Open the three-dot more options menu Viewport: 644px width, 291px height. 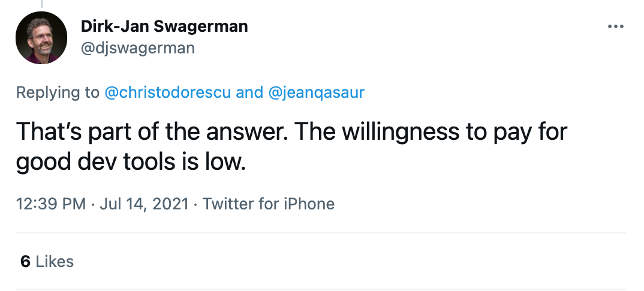616,27
